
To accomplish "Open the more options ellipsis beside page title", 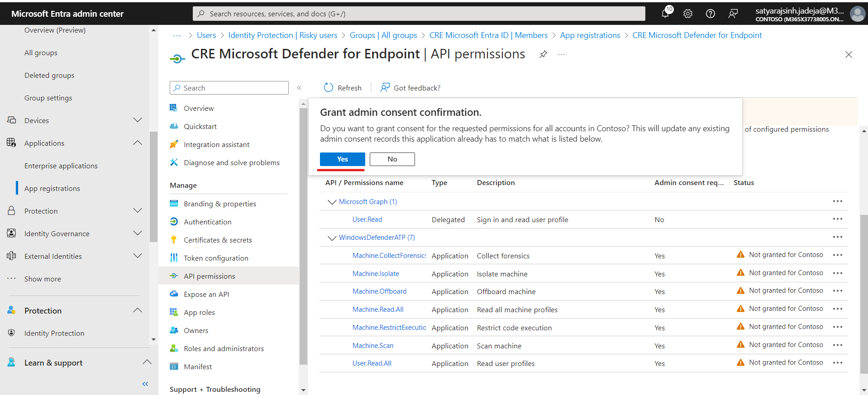I will tap(561, 54).
